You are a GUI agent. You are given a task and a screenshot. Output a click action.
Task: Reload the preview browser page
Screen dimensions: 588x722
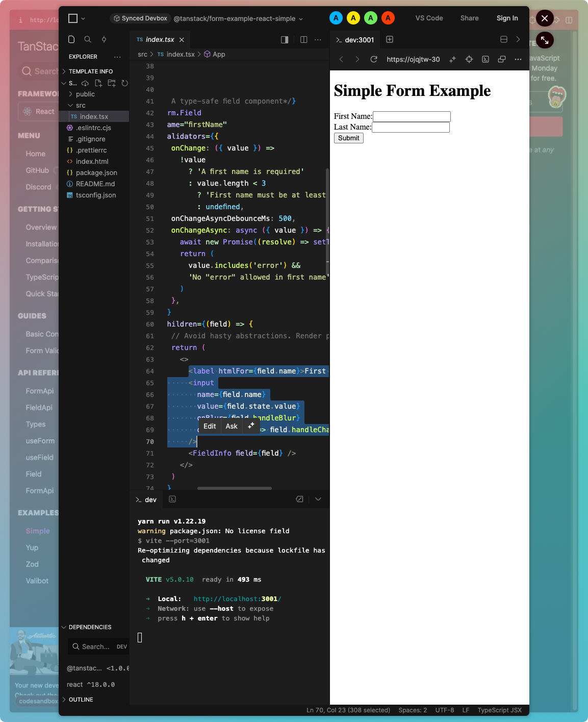374,59
